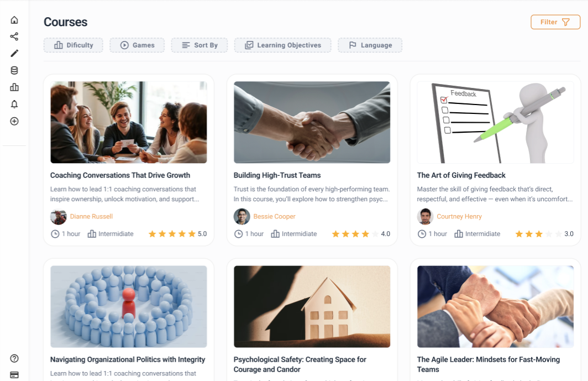Click the card icon at sidebar bottom
The width and height of the screenshot is (588, 381).
(14, 375)
